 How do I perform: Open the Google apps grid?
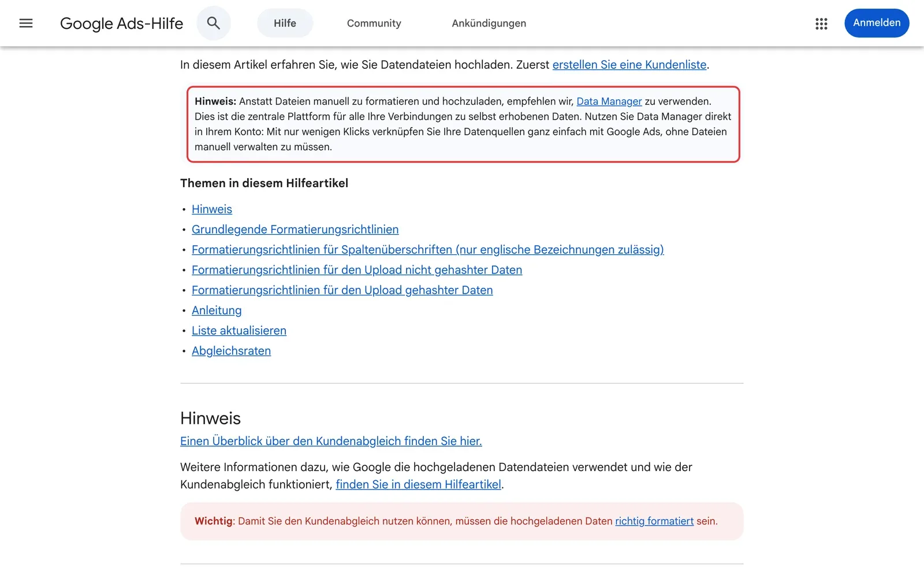(821, 23)
